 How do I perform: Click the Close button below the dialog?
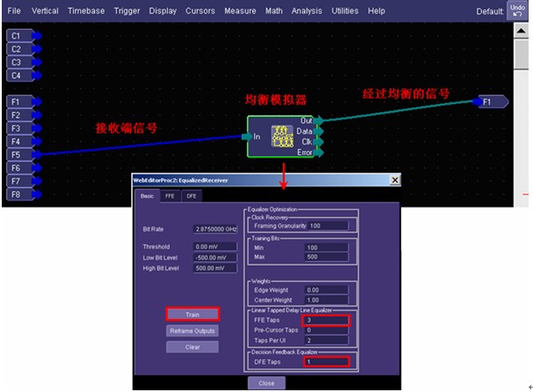point(266,383)
